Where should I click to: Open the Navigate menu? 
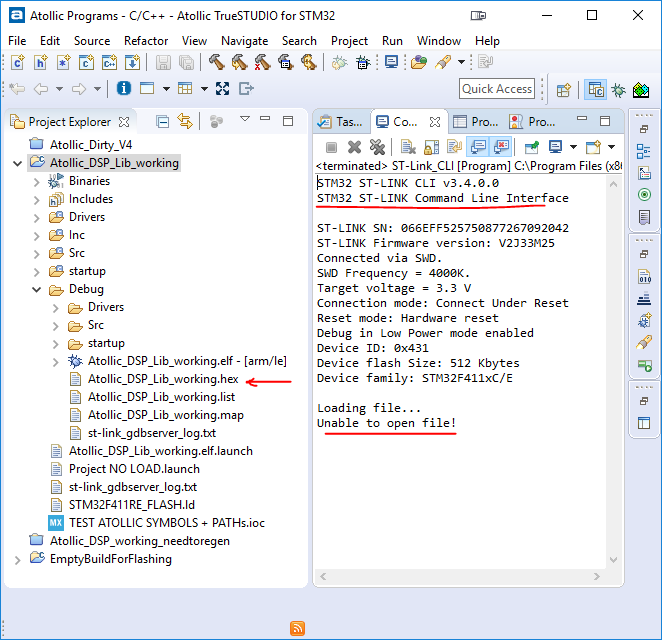point(244,41)
